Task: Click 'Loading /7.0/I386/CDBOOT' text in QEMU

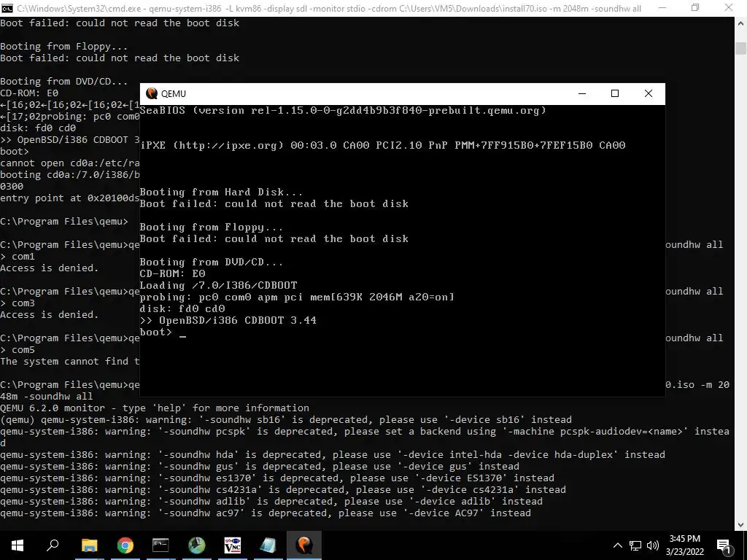Action: [x=218, y=285]
